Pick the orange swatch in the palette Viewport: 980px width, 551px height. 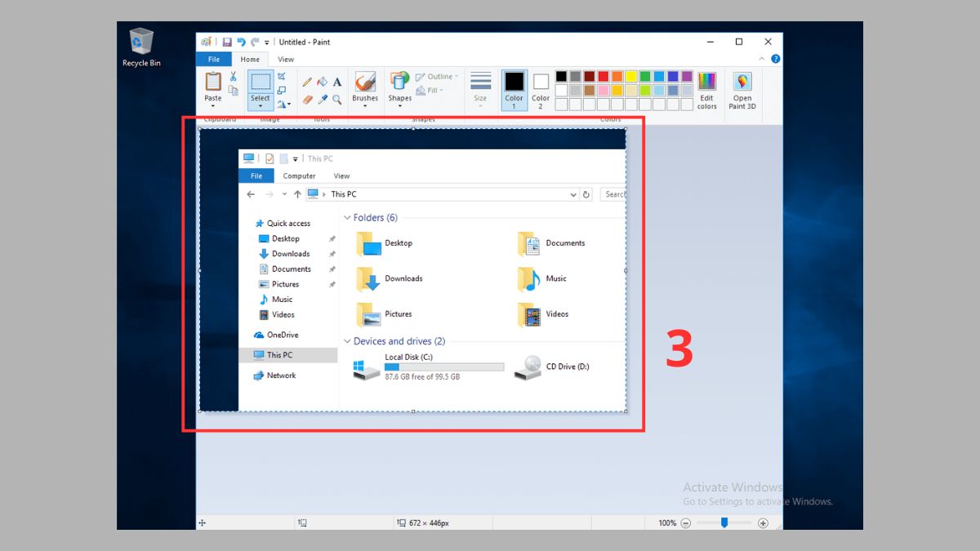click(617, 77)
